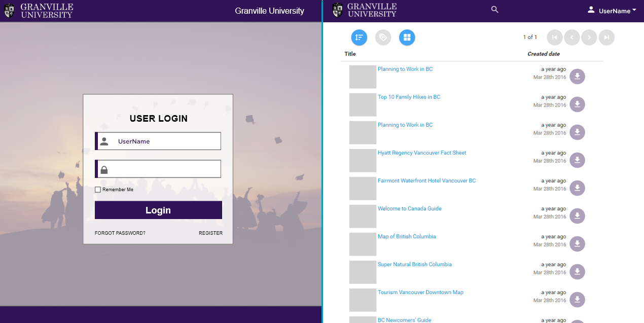
Task: Click the "USER LOGIN" heading
Action: tap(159, 119)
